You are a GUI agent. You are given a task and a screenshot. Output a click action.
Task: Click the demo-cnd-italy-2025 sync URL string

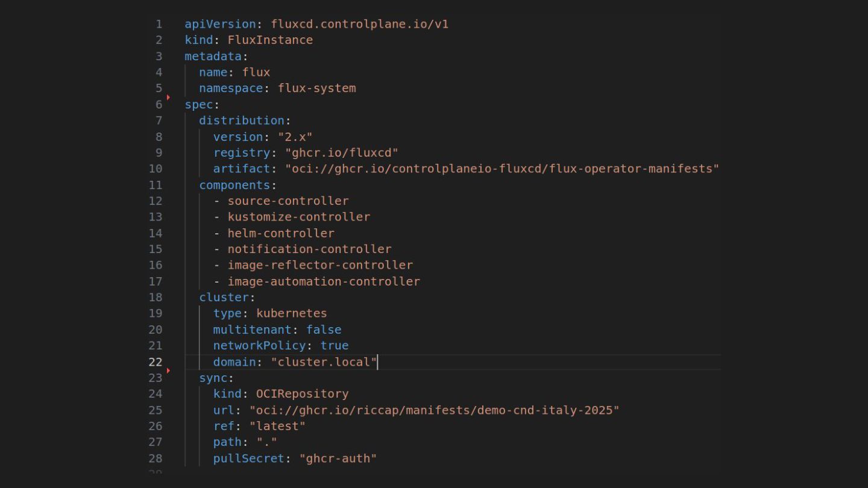pyautogui.click(x=434, y=410)
